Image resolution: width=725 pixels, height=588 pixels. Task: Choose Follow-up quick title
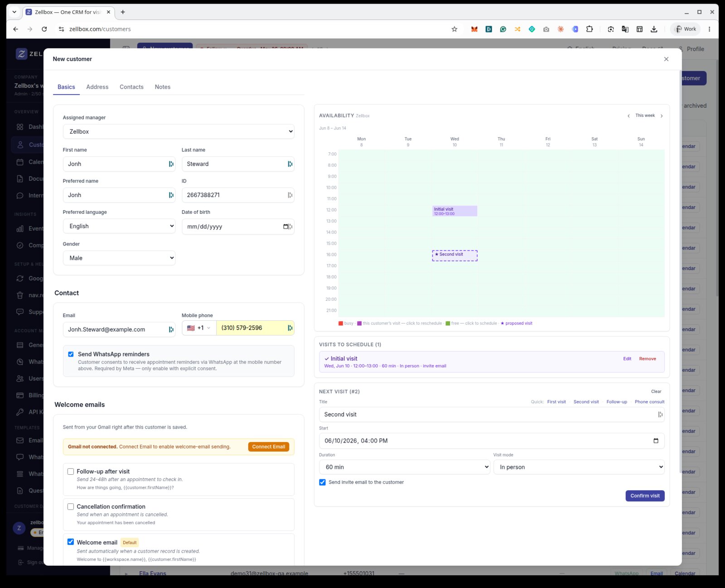(x=617, y=402)
